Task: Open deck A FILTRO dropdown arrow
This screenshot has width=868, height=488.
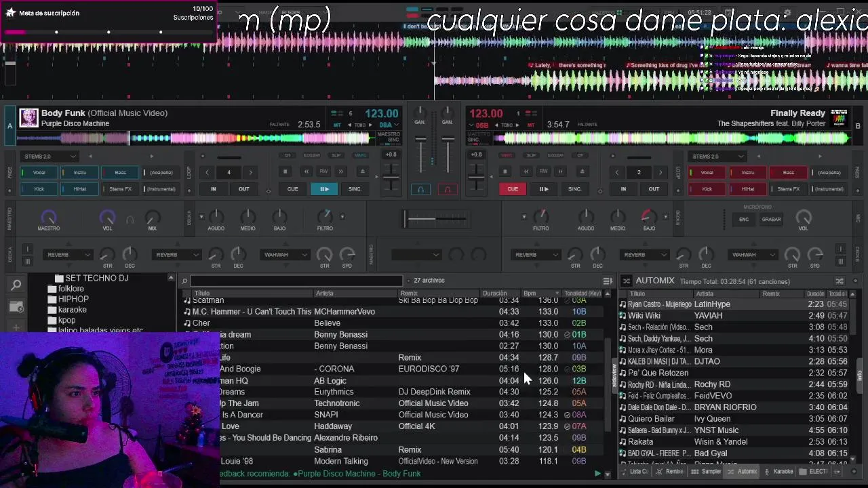Action: tap(342, 217)
